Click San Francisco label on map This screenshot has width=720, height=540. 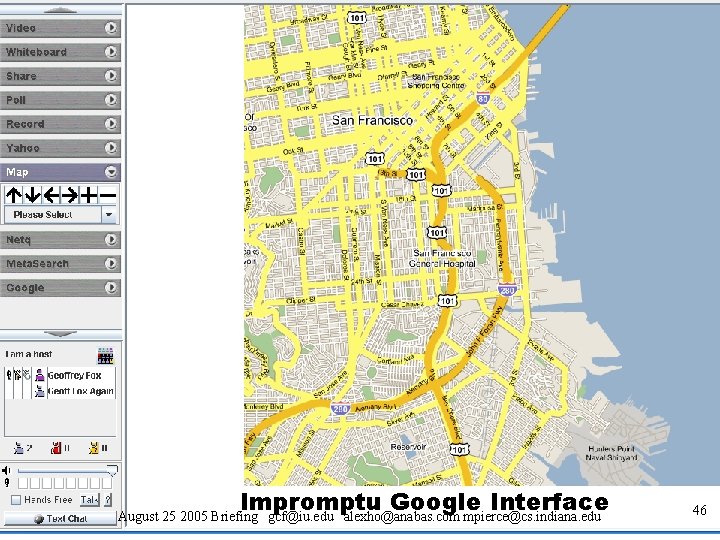click(x=372, y=120)
